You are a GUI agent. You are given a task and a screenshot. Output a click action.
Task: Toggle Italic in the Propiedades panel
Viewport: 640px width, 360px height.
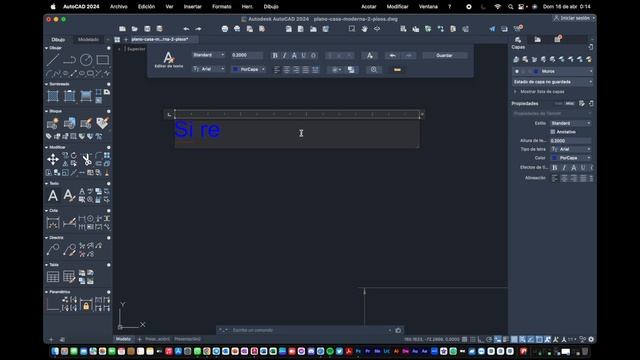coord(564,168)
